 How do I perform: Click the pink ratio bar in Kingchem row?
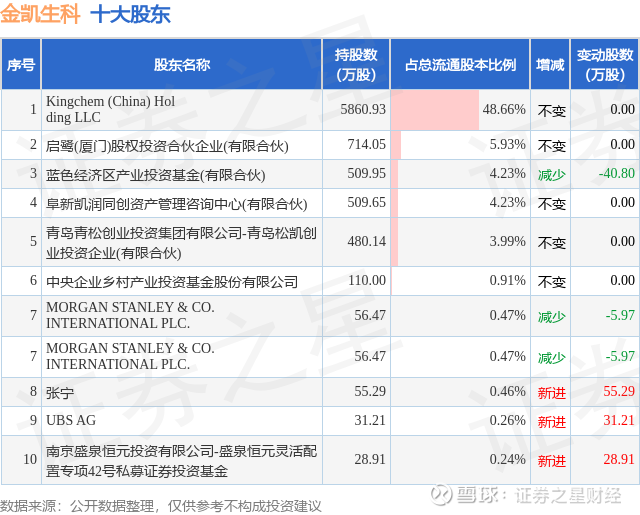[x=435, y=110]
